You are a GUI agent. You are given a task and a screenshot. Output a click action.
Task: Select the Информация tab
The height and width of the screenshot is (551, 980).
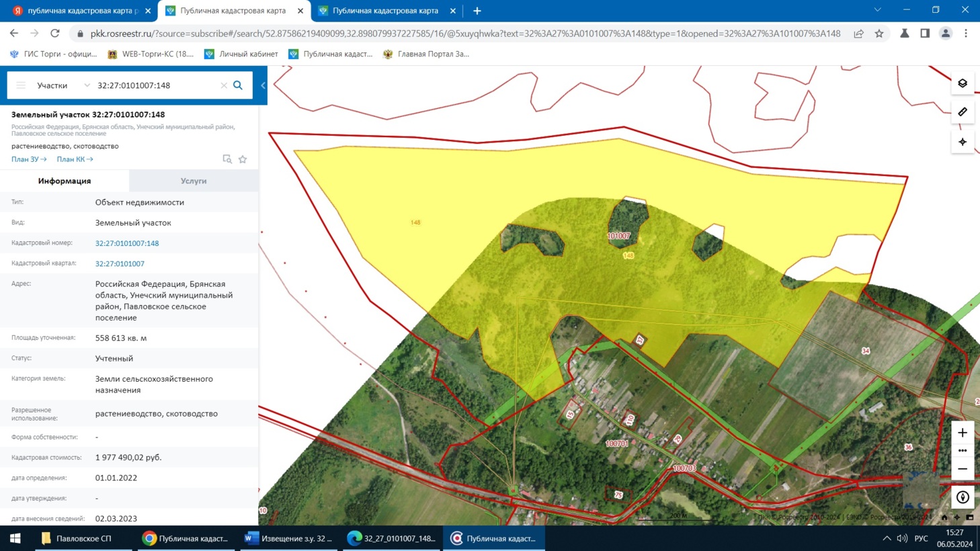(65, 181)
